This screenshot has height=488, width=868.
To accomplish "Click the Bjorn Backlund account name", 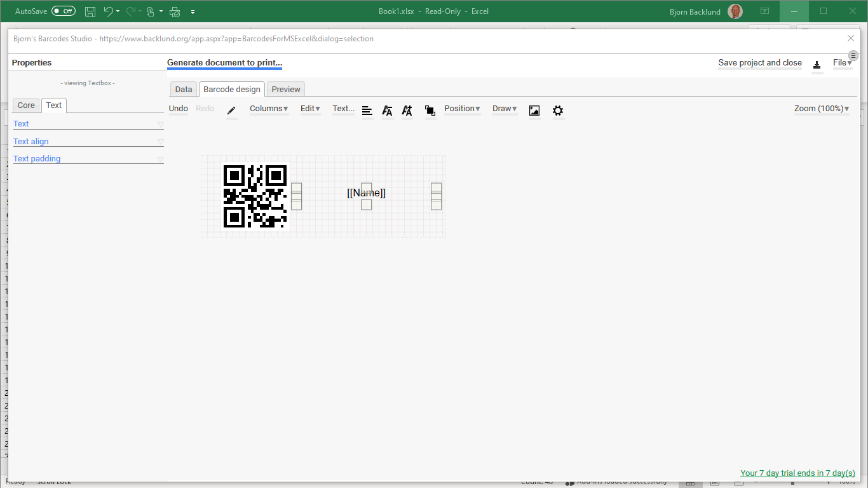I will (x=696, y=11).
